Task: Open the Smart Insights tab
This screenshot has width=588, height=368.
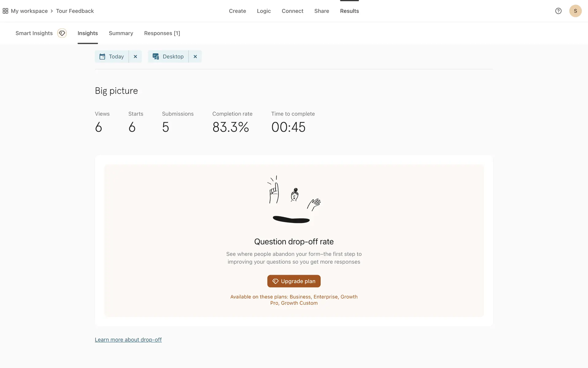Action: pos(34,33)
